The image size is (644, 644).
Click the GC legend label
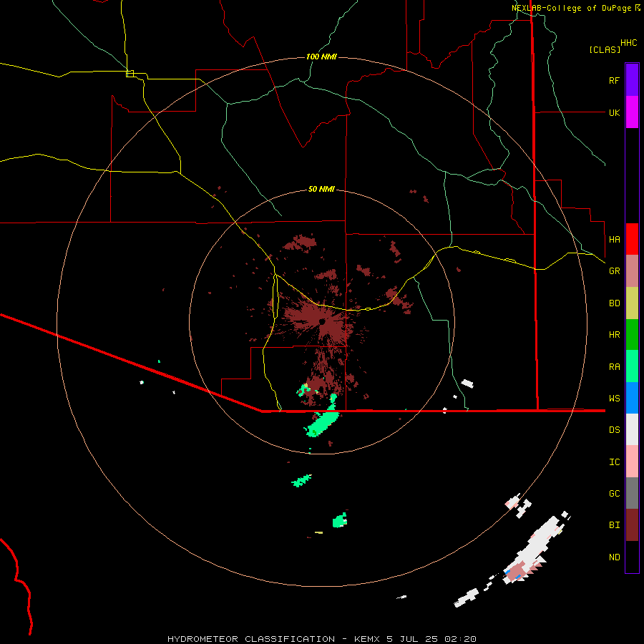(x=614, y=494)
